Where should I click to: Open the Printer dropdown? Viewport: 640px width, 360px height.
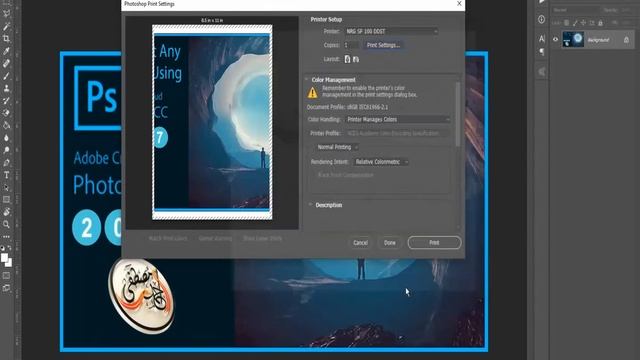[x=391, y=31]
